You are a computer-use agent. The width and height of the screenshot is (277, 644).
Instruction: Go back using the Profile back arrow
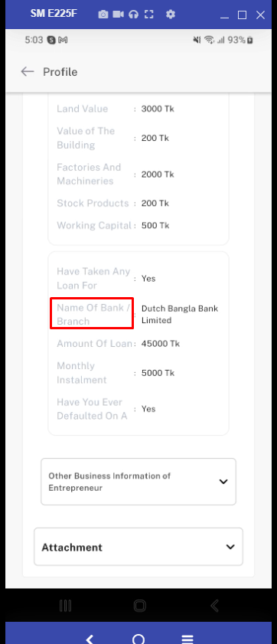(x=27, y=72)
